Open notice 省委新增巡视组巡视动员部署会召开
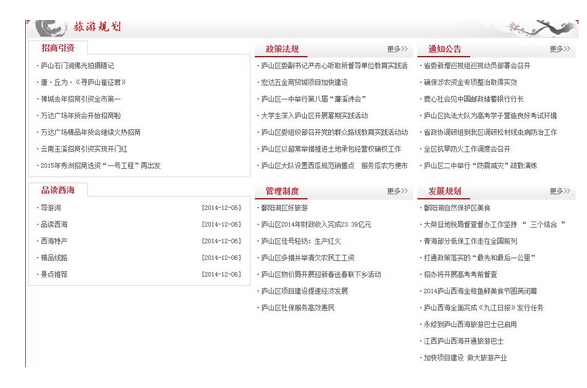The width and height of the screenshot is (587, 388). click(x=477, y=66)
